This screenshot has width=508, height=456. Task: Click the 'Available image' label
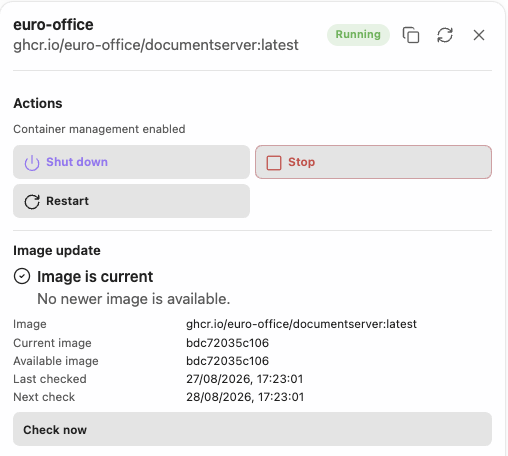click(56, 361)
